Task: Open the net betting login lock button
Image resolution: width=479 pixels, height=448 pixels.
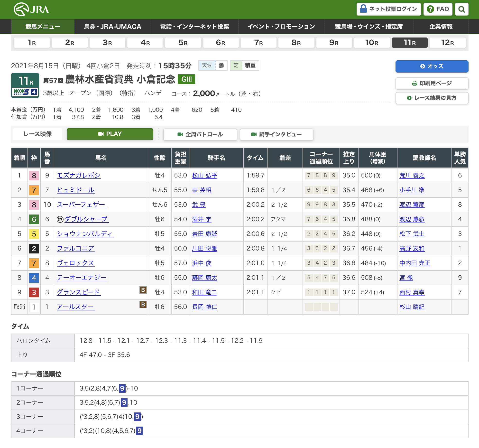Action: tap(388, 9)
